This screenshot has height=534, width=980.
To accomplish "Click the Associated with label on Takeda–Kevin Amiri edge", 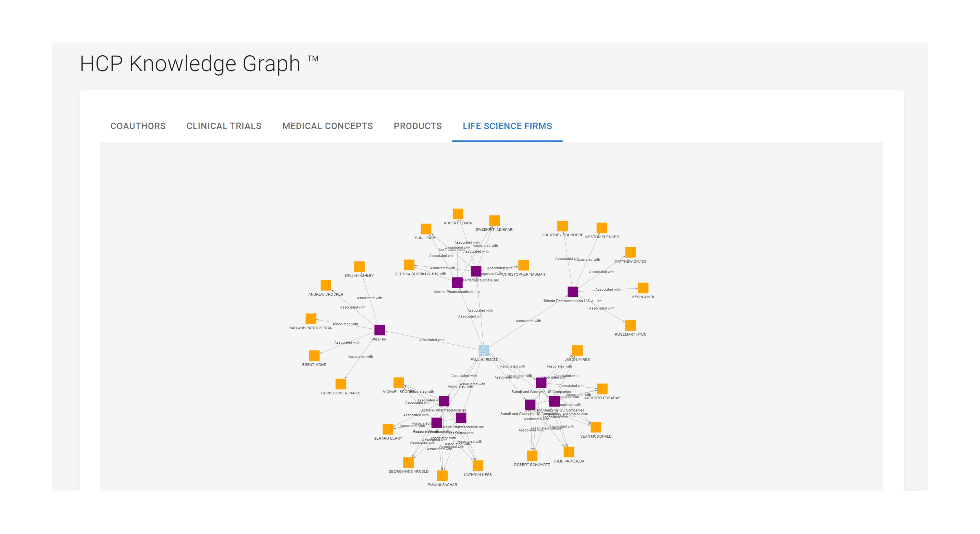I will click(608, 290).
